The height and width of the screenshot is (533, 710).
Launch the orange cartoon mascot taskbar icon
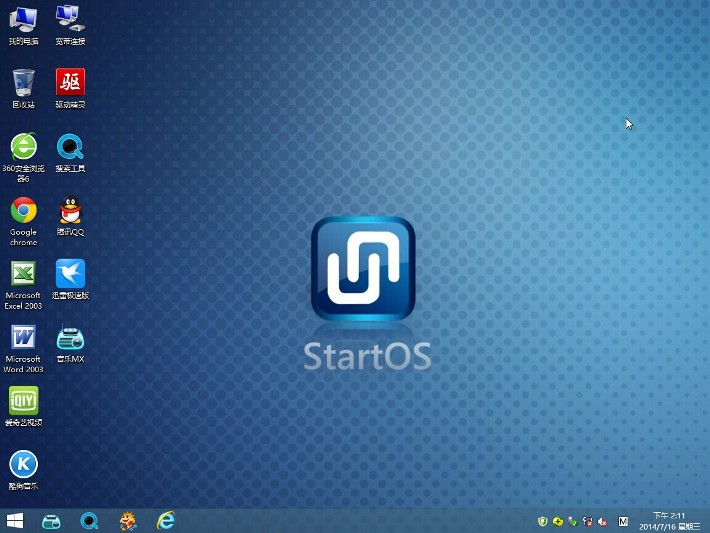[128, 521]
